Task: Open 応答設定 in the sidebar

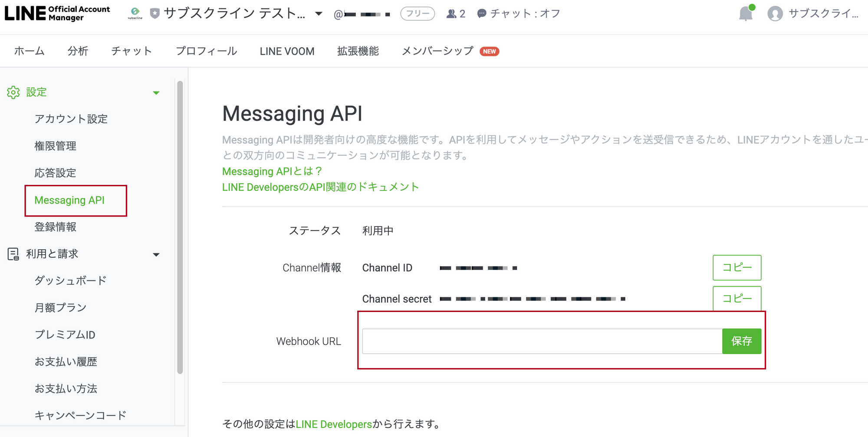Action: [x=56, y=173]
